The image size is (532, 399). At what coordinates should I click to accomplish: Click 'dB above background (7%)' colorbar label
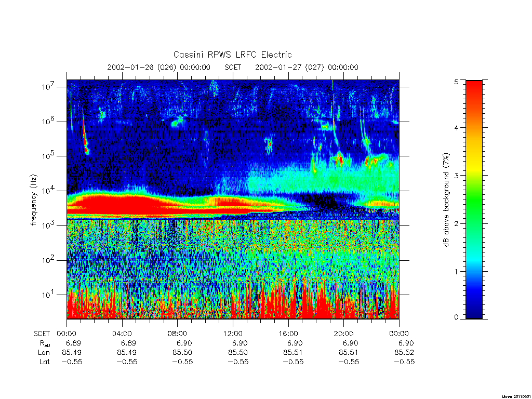[x=446, y=199]
